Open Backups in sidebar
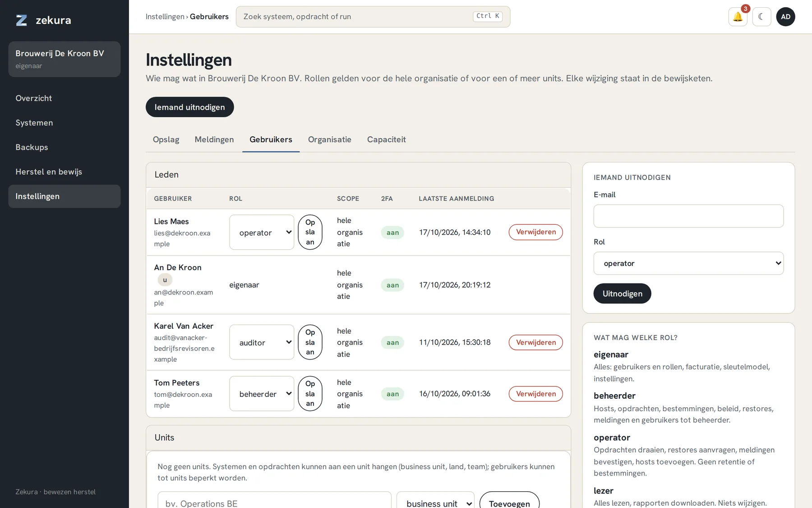 click(64, 147)
